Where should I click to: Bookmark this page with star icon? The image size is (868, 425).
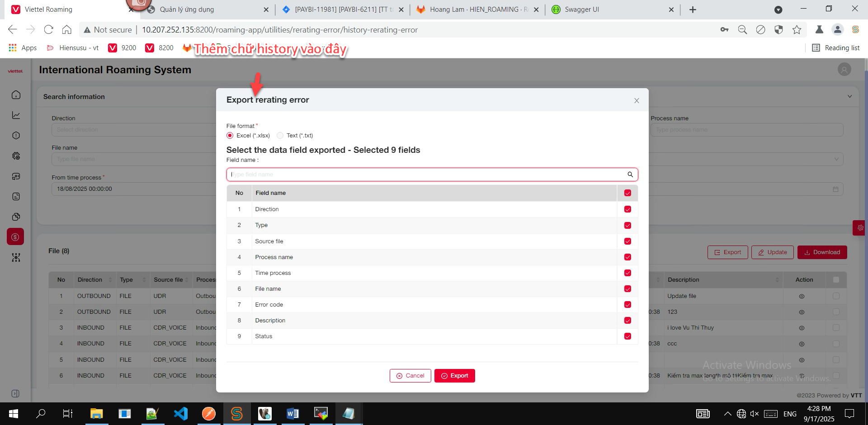(x=797, y=30)
